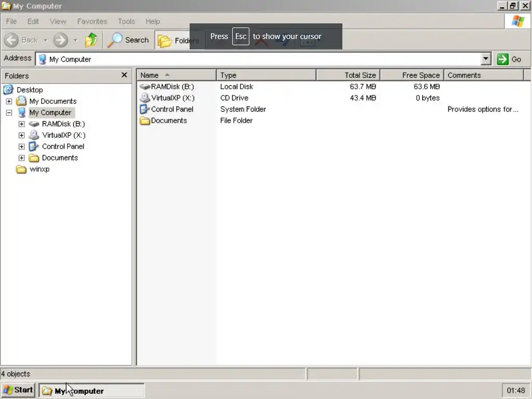Go up one folder level icon

[91, 40]
